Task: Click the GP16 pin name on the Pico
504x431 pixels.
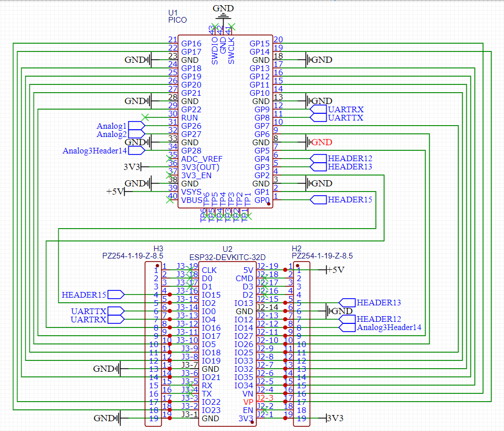Action: pyautogui.click(x=191, y=44)
